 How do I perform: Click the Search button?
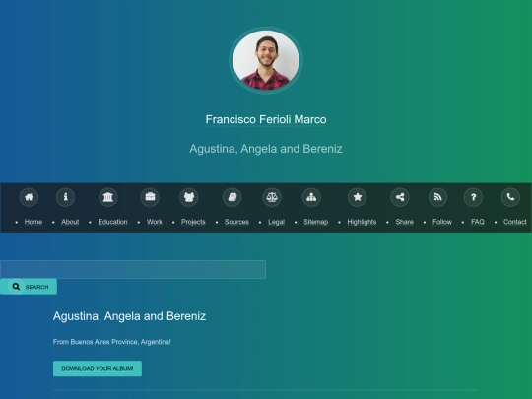click(x=29, y=287)
